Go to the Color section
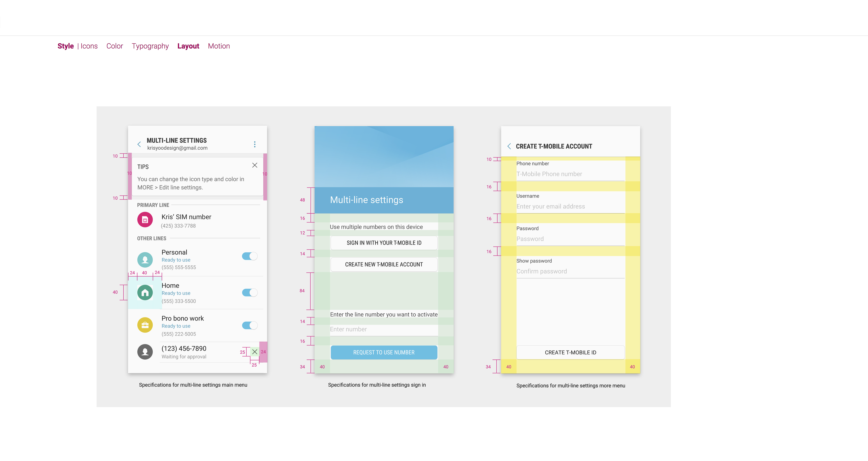This screenshot has width=868, height=461. 115,46
